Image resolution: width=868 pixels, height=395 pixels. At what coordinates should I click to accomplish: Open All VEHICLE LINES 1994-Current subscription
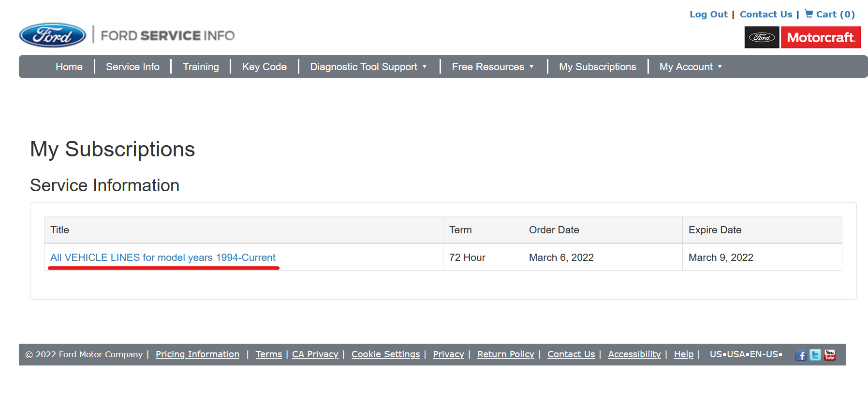click(163, 258)
